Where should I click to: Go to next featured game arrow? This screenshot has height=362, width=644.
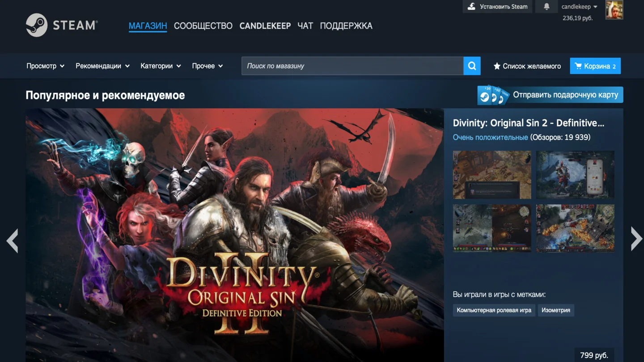636,238
